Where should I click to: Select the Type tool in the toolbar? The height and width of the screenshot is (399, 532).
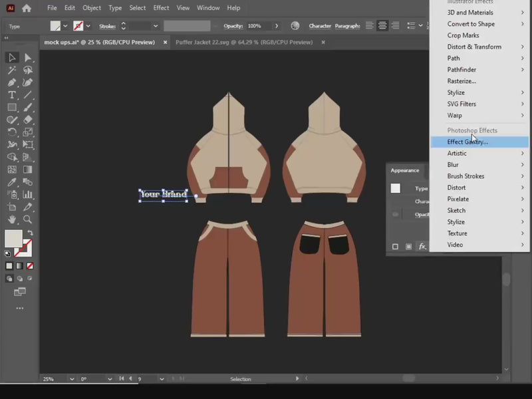coord(12,95)
